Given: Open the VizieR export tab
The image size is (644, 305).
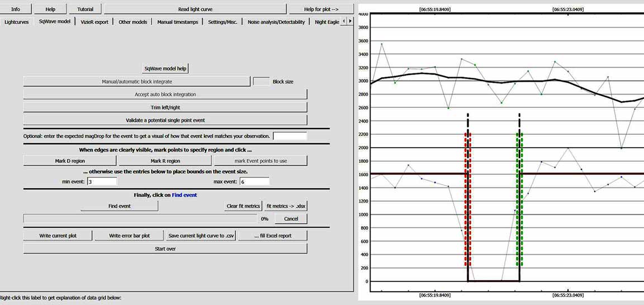Looking at the screenshot, I should pos(94,22).
